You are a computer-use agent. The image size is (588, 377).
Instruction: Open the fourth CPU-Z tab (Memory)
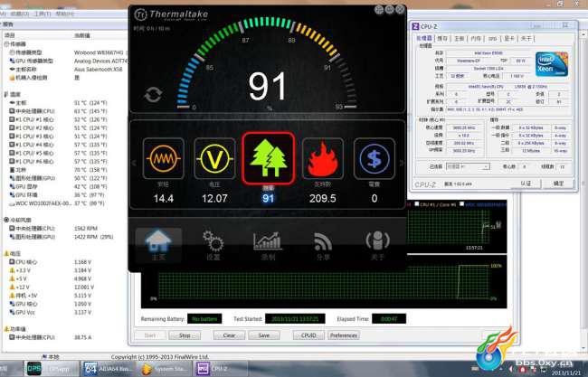476,38
